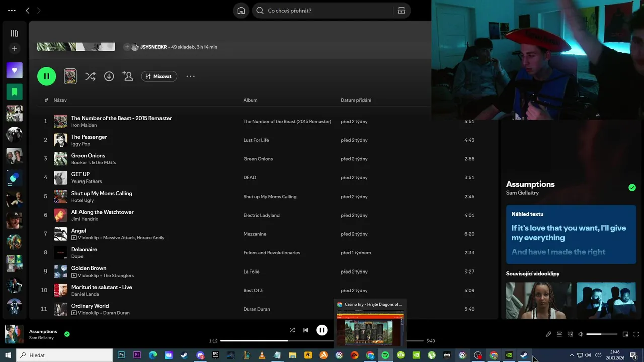Click now playing cover art bottom left
This screenshot has width=644, height=362.
coord(14,334)
